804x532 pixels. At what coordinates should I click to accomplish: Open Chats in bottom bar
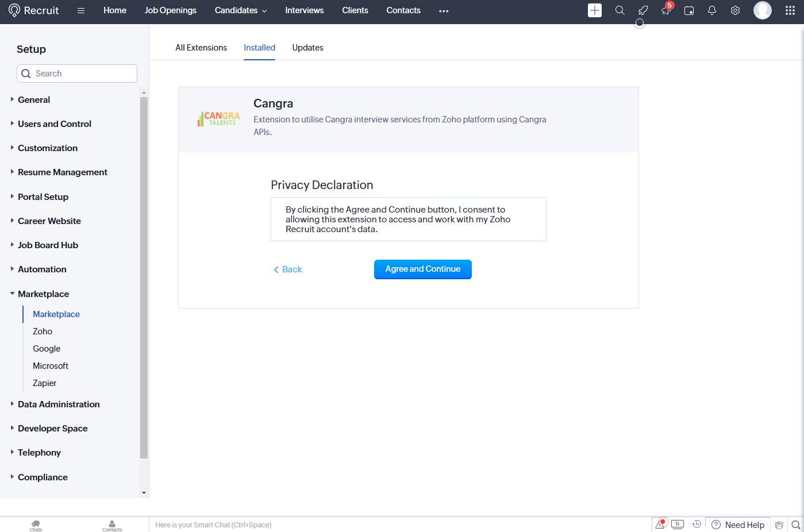(36, 525)
